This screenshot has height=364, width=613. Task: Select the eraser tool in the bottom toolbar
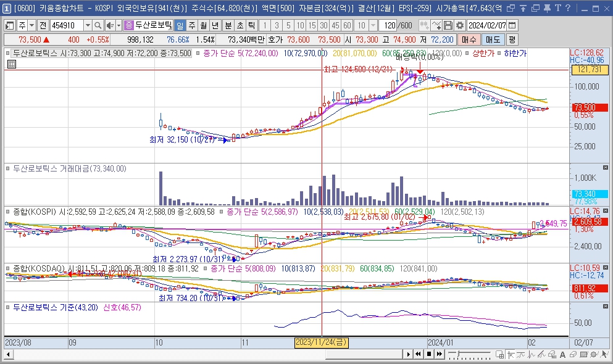pos(573,355)
